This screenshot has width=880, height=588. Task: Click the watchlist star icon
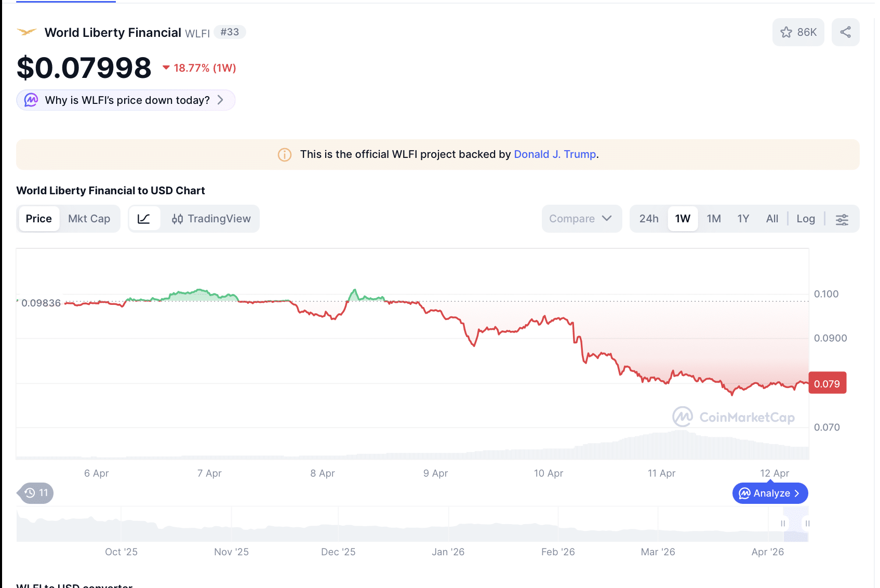786,32
